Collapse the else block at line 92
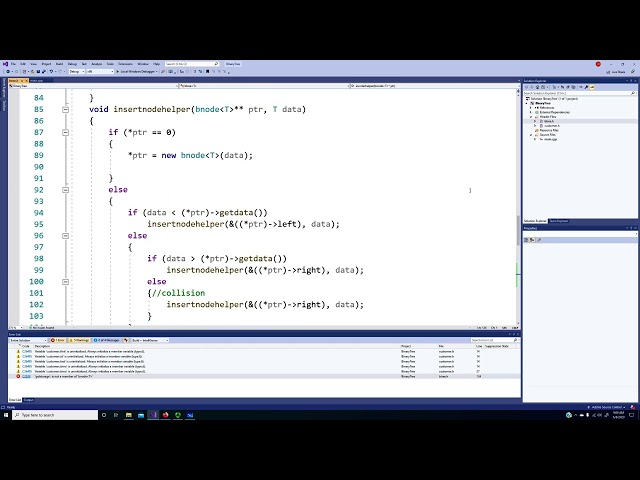This screenshot has height=480, width=640. (65, 190)
